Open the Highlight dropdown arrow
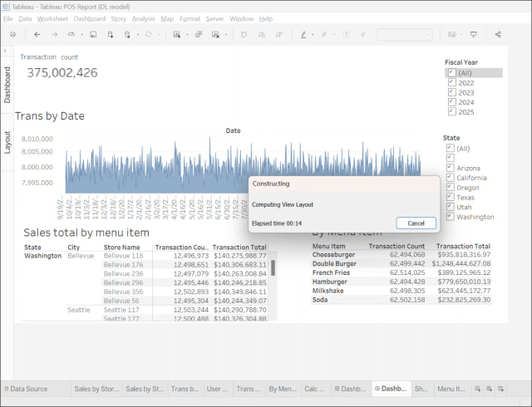This screenshot has width=532, height=407. click(313, 35)
